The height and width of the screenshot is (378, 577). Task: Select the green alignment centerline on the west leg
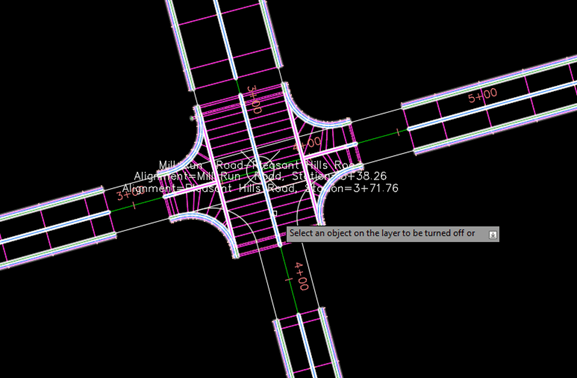[x=136, y=205]
